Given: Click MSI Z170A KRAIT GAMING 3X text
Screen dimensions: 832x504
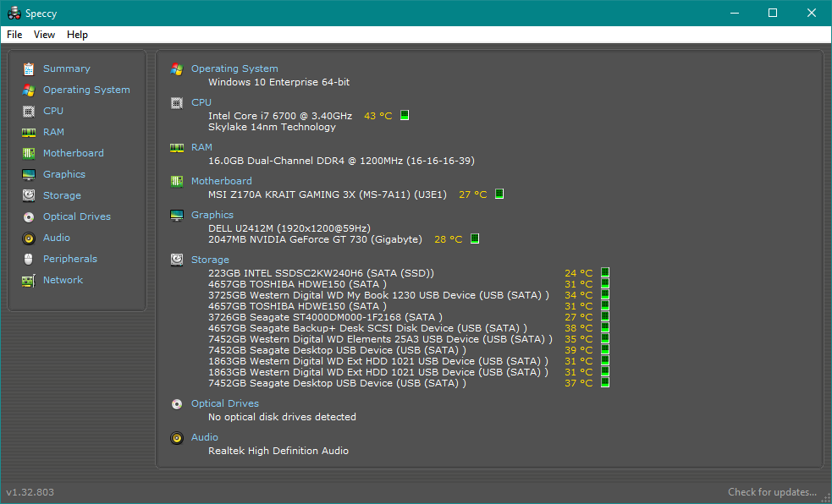Looking at the screenshot, I should [x=328, y=194].
